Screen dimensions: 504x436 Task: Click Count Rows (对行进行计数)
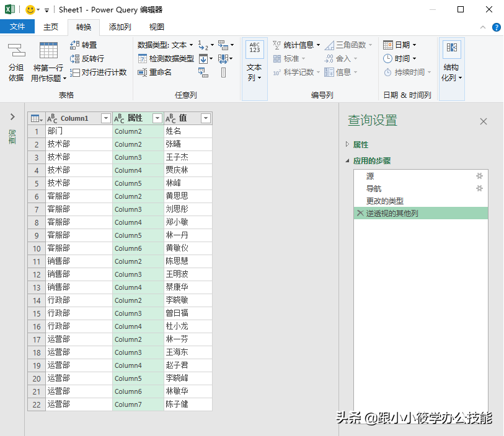[x=99, y=72]
